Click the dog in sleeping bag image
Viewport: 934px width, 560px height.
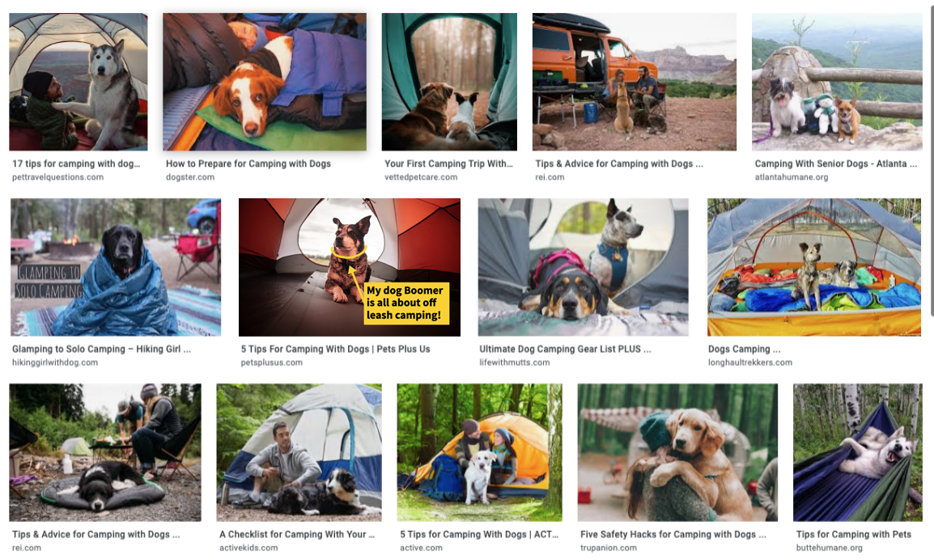(265, 82)
